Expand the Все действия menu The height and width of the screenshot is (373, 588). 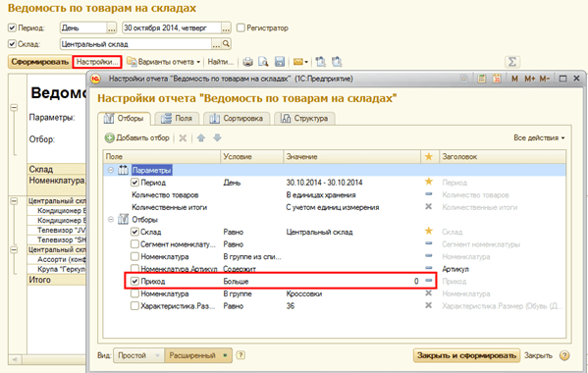[539, 138]
